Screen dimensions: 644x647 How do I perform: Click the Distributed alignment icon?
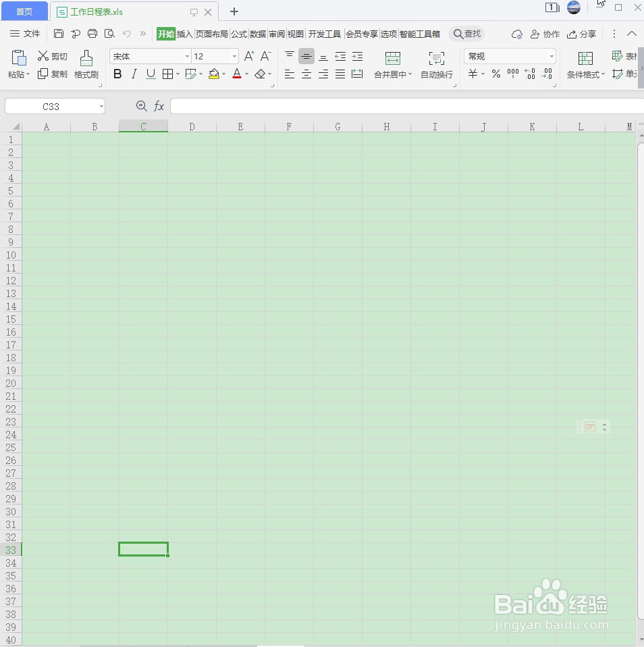click(x=357, y=74)
